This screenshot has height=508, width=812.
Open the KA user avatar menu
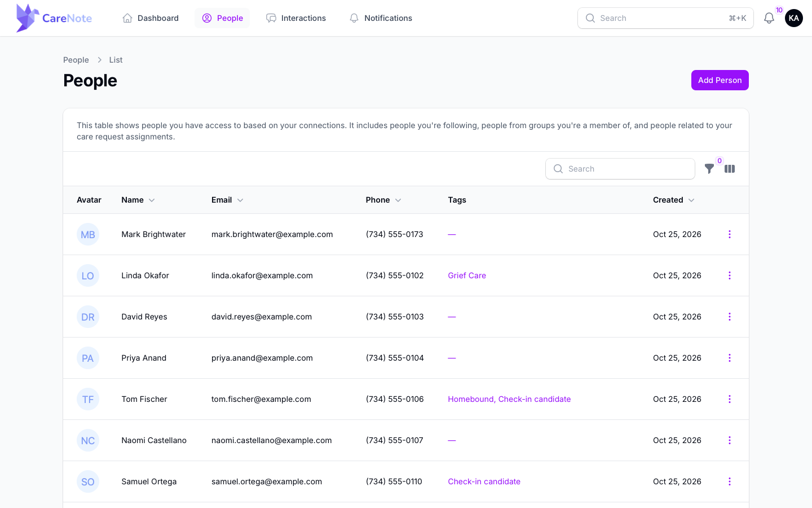pos(794,18)
